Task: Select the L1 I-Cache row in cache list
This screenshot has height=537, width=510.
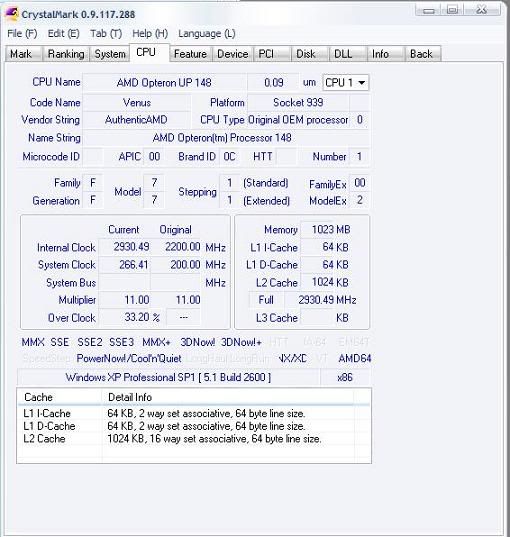Action: (194, 414)
